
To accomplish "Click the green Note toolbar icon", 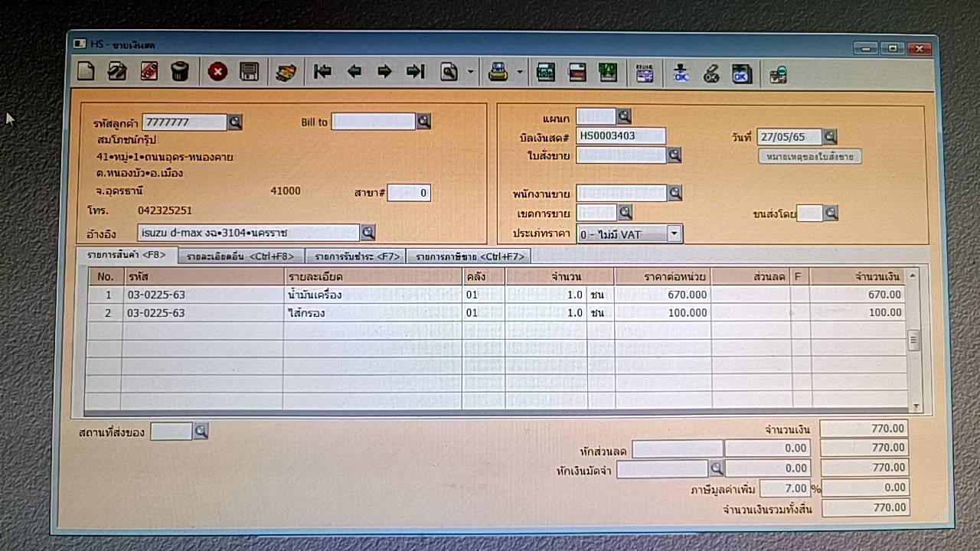I will click(545, 73).
